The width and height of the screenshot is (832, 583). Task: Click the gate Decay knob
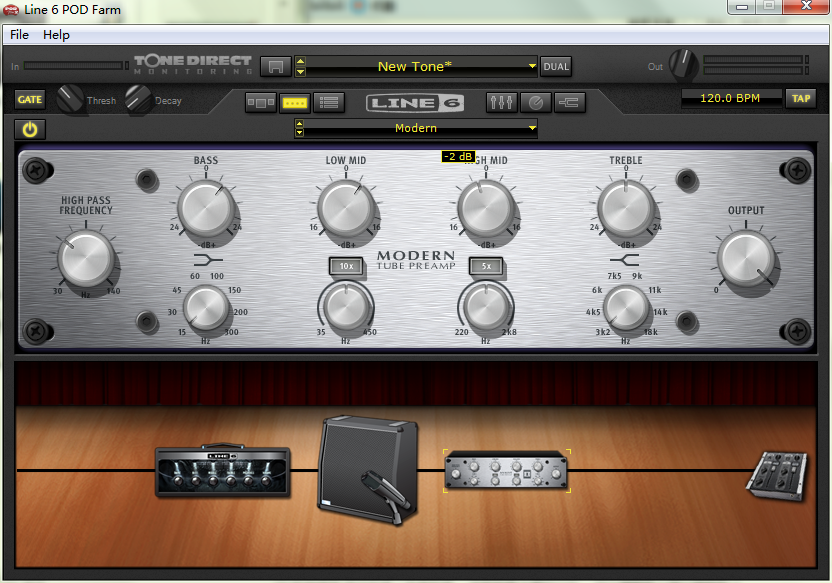[139, 99]
